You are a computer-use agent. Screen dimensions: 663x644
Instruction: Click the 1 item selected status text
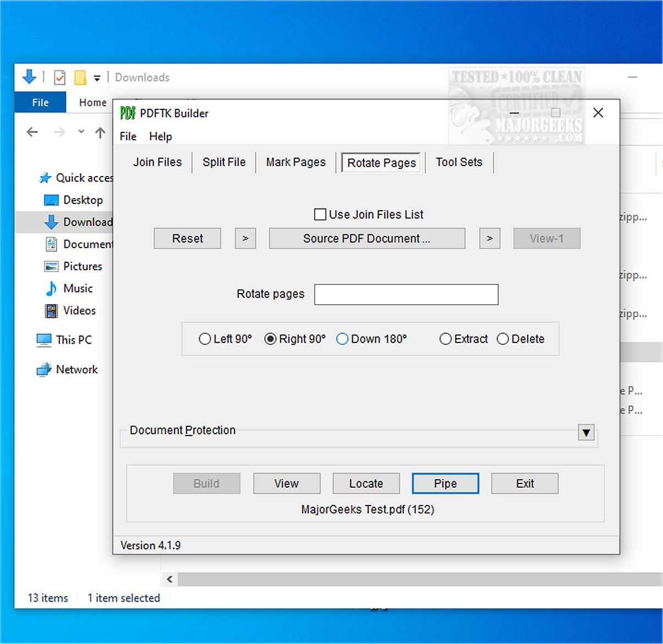(x=124, y=598)
